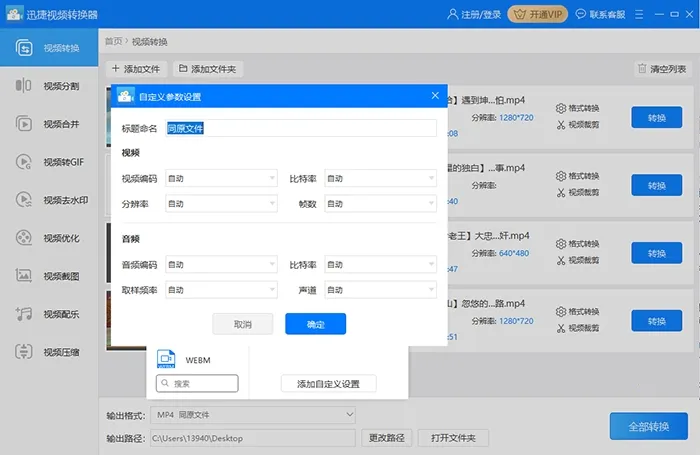Viewport: 700px width, 455px height.
Task: Expand the resolution (分辨率) dropdown
Action: [221, 203]
